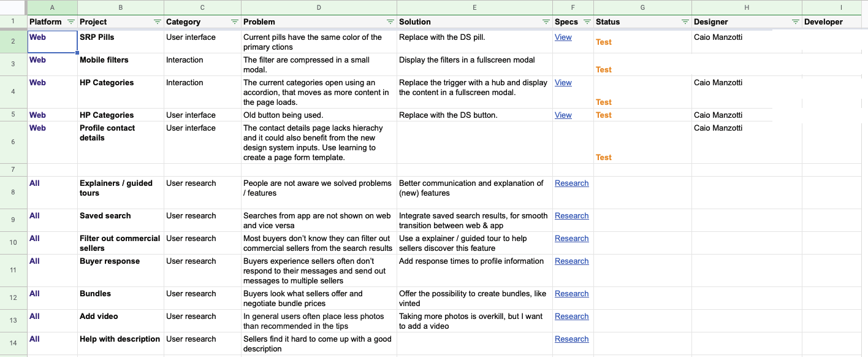Select empty row 7 header number
Image resolution: width=868 pixels, height=357 pixels.
[13, 170]
